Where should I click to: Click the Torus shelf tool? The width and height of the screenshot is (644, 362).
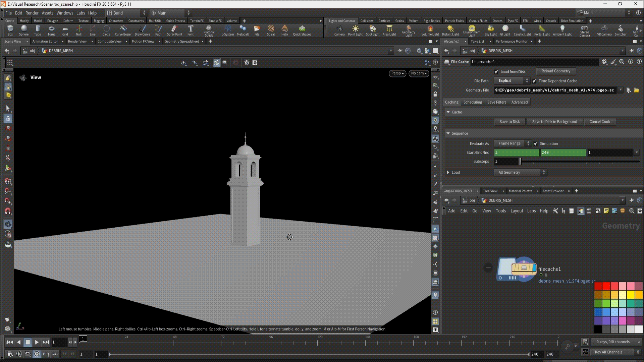tap(51, 30)
